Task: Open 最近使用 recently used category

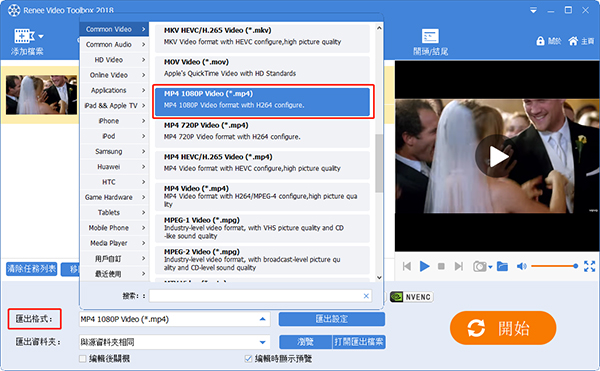Action: 114,274
